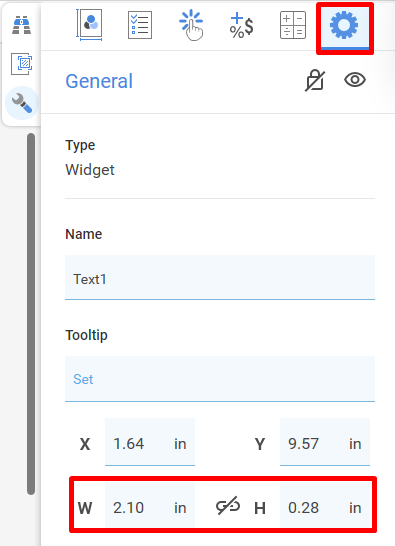Viewport: 395px width, 546px height.
Task: Click the H height field 0.28
Action: coord(325,506)
